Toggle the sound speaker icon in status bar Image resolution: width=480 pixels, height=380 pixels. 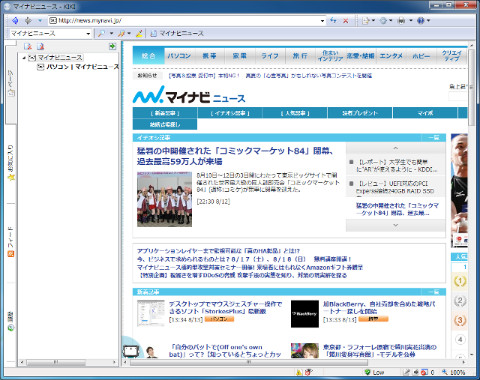point(416,372)
